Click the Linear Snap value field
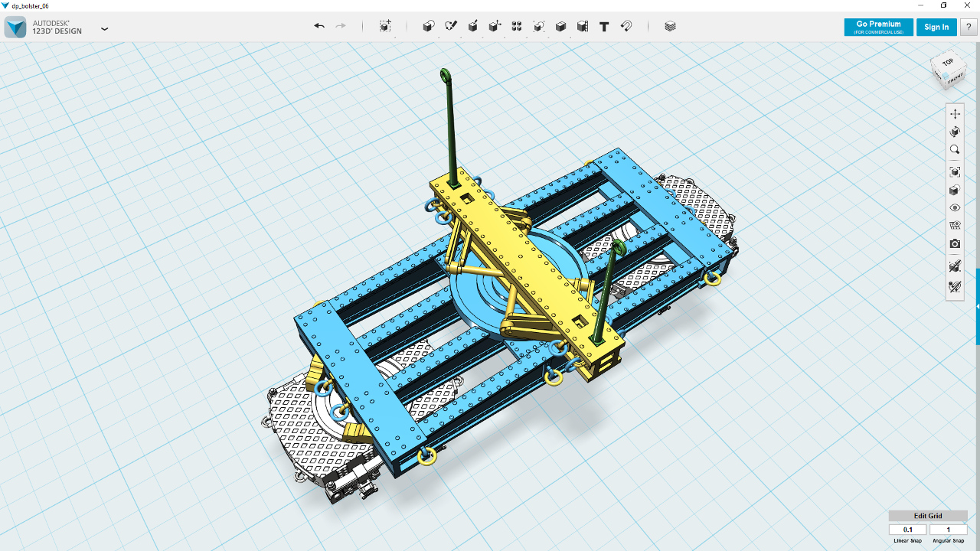 908,530
